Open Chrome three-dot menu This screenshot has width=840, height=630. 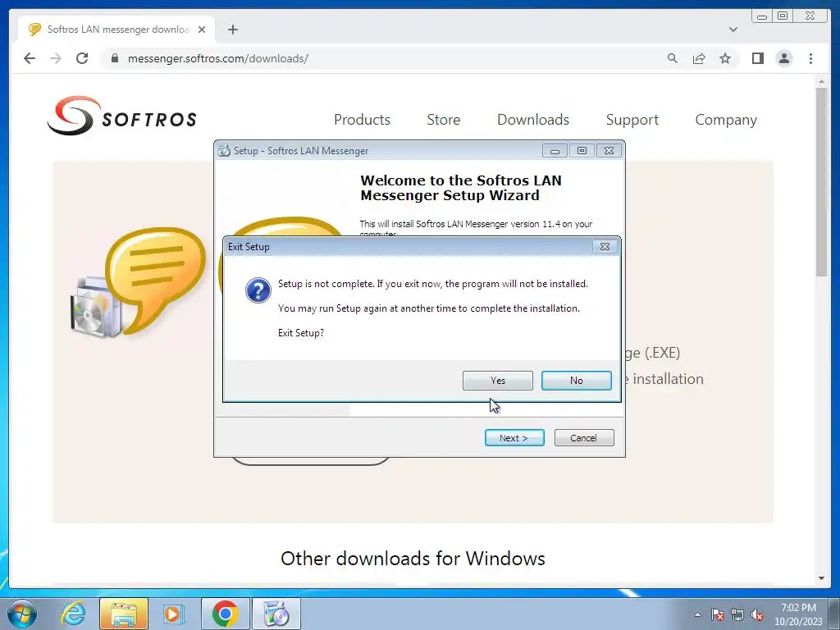[x=810, y=58]
